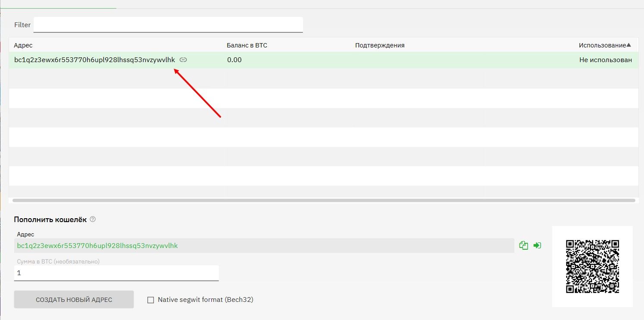The width and height of the screenshot is (644, 320).
Task: Click the СОЗДАТЬ НОВЫЙ АДРЕС button
Action: pos(74,299)
